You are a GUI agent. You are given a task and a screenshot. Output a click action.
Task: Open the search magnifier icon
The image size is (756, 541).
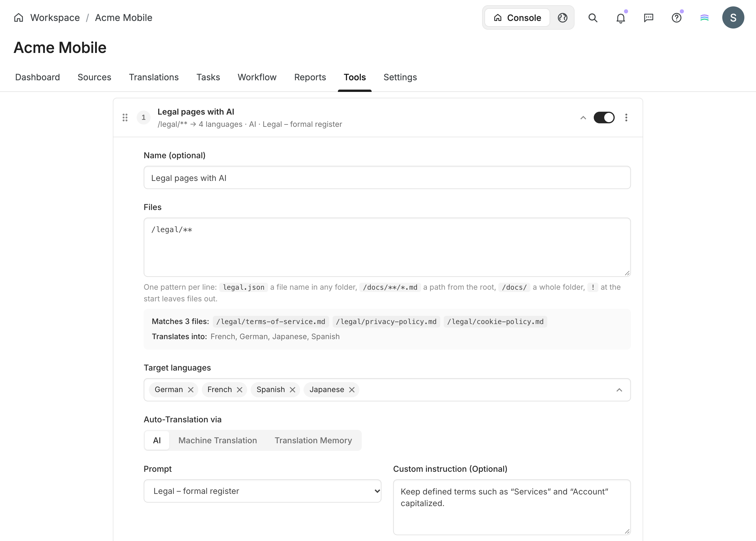pyautogui.click(x=593, y=18)
